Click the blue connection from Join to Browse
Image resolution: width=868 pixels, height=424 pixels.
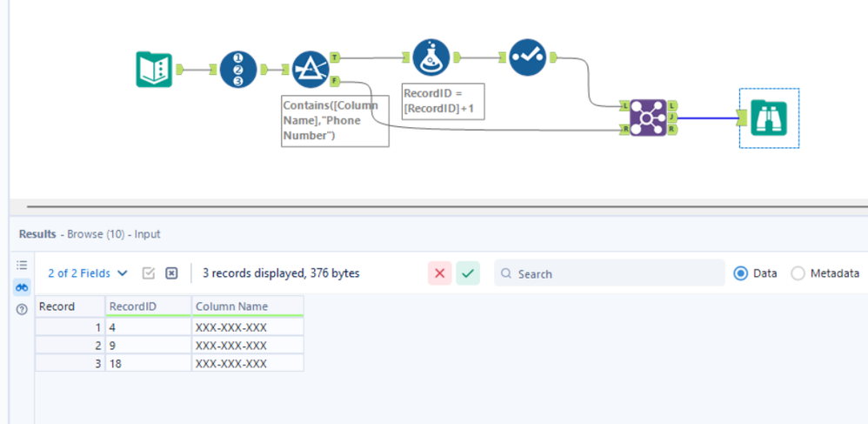click(x=707, y=118)
